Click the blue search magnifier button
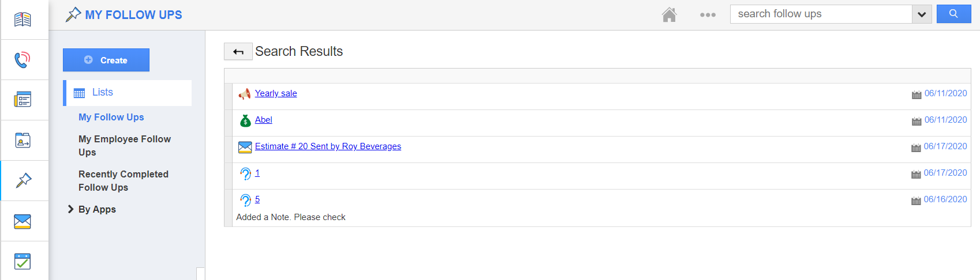980x280 pixels. tap(953, 14)
